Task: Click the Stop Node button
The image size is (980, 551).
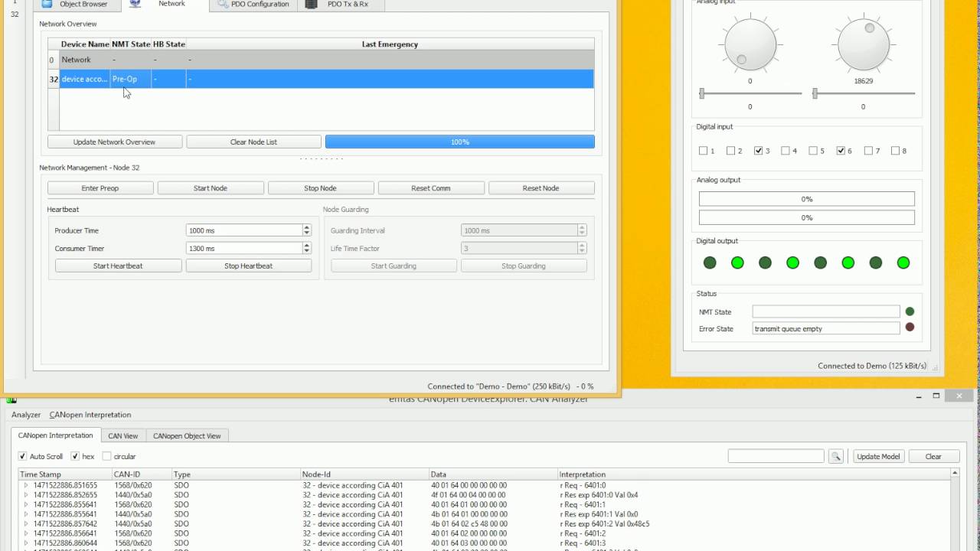Action: click(321, 188)
